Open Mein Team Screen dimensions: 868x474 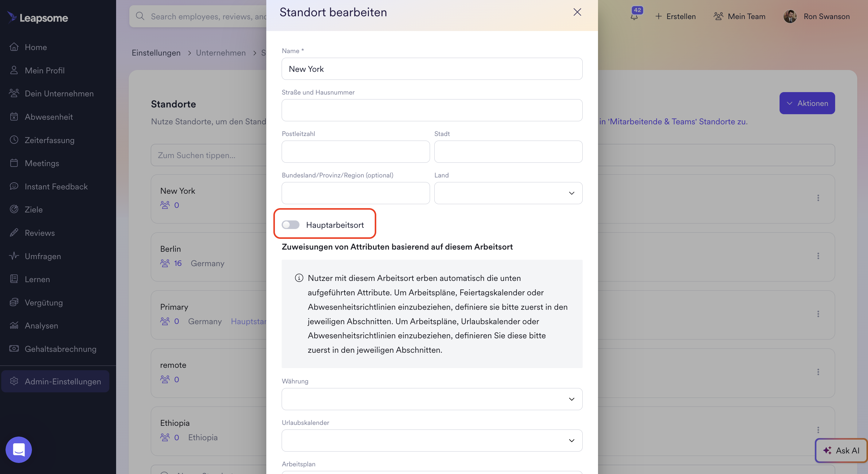[x=739, y=16]
